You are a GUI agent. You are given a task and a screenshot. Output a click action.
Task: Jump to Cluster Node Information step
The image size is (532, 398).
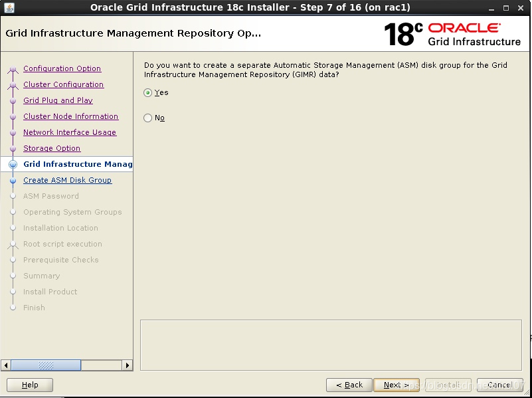70,116
